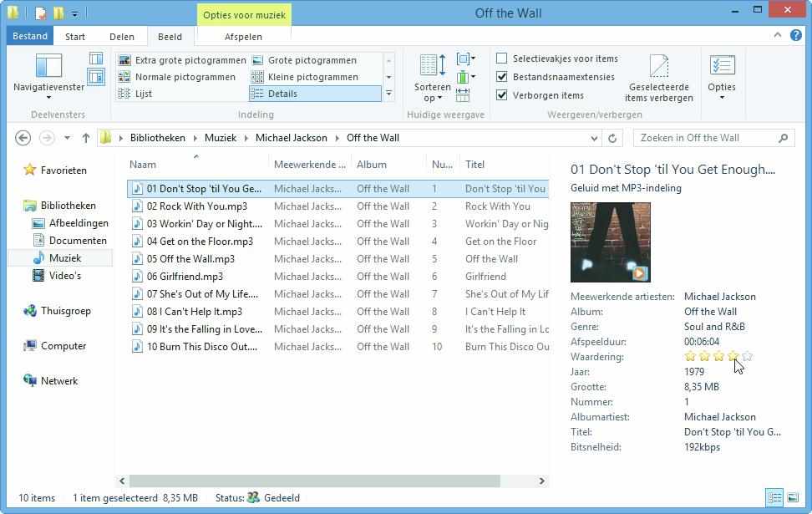This screenshot has width=812, height=514.
Task: Uncheck Verborgen items checkbox
Action: click(501, 94)
